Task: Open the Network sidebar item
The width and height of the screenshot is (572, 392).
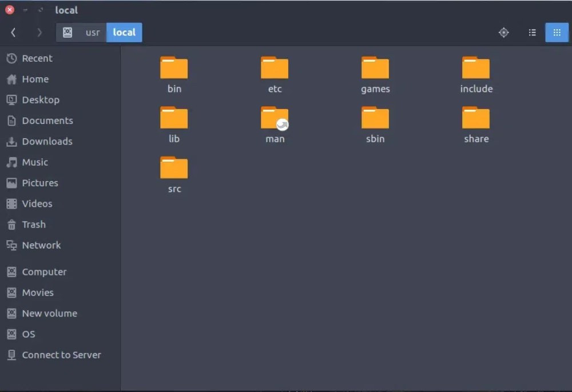Action: coord(41,245)
